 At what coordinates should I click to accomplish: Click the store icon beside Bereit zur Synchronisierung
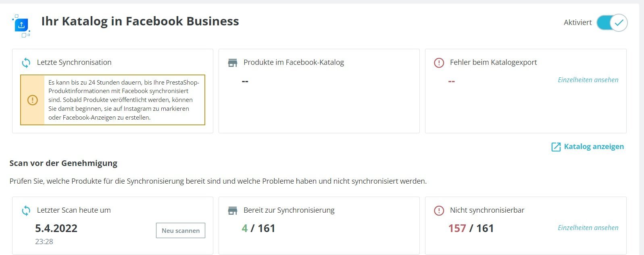point(233,211)
